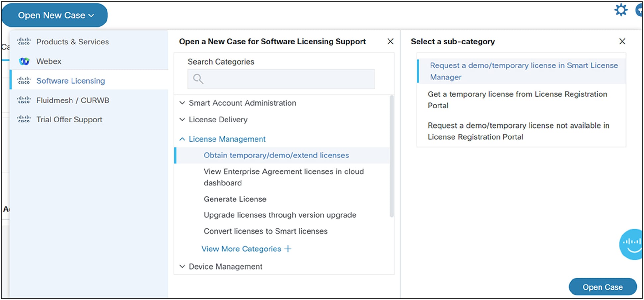This screenshot has width=644, height=300.
Task: Select Get a temporary license from License Registration Portal
Action: coord(517,100)
